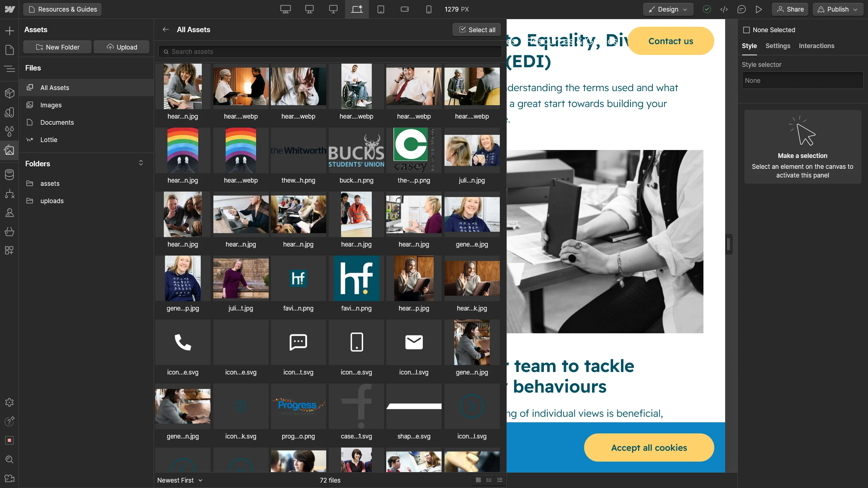Image resolution: width=868 pixels, height=488 pixels.
Task: Open the Add Elements panel
Action: pos(9,31)
